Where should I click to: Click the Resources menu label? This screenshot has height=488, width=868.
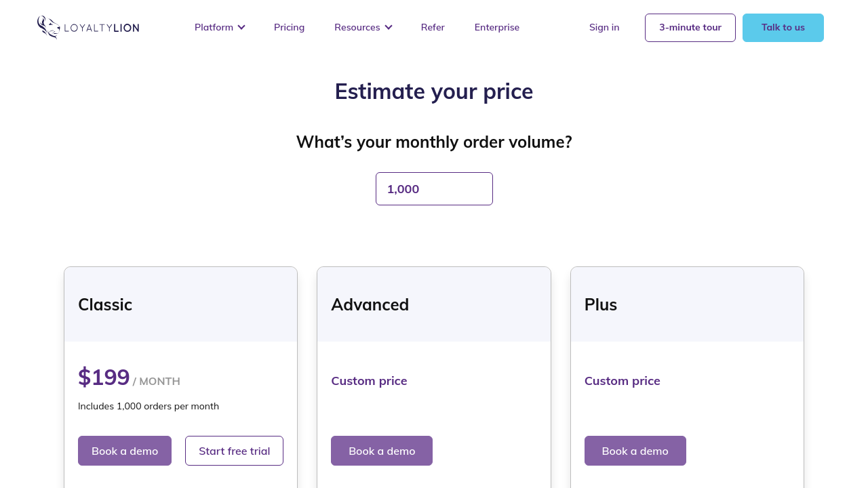[x=357, y=27]
